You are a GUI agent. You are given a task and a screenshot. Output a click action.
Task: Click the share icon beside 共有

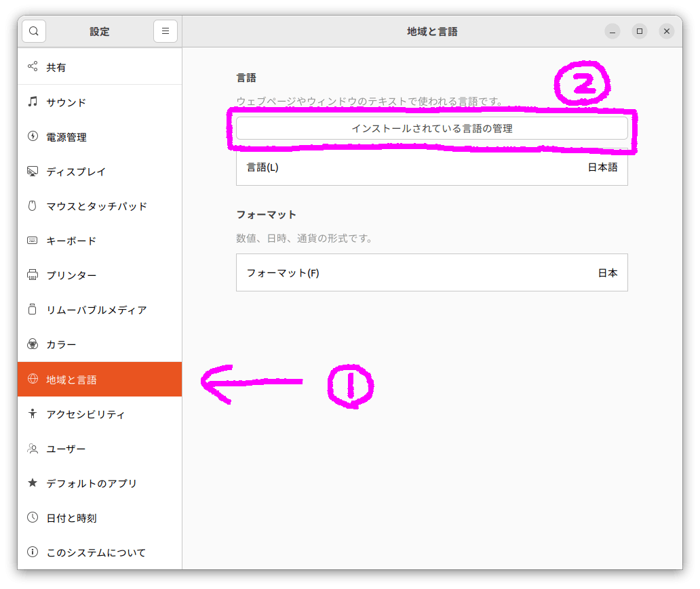(33, 66)
